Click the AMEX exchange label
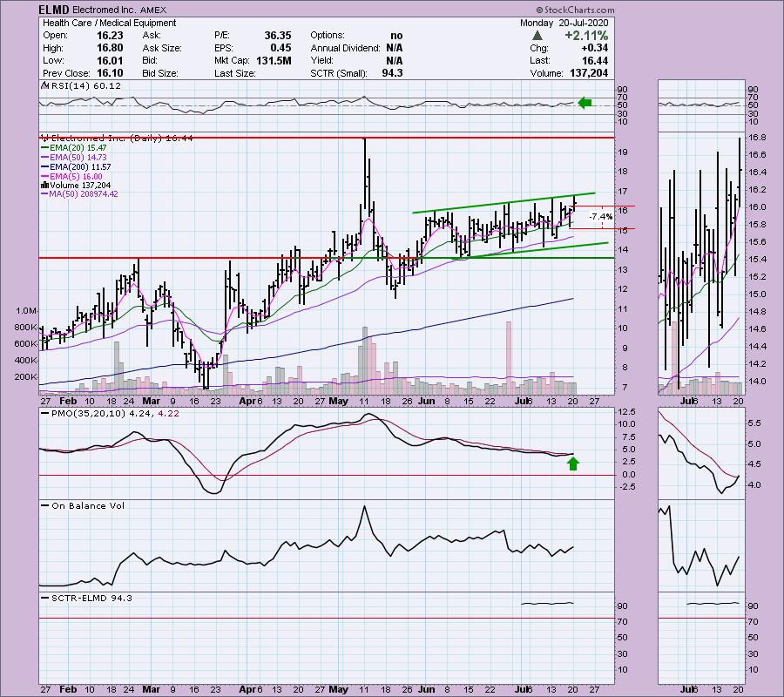Screen dimensions: 784x697 pos(153,10)
